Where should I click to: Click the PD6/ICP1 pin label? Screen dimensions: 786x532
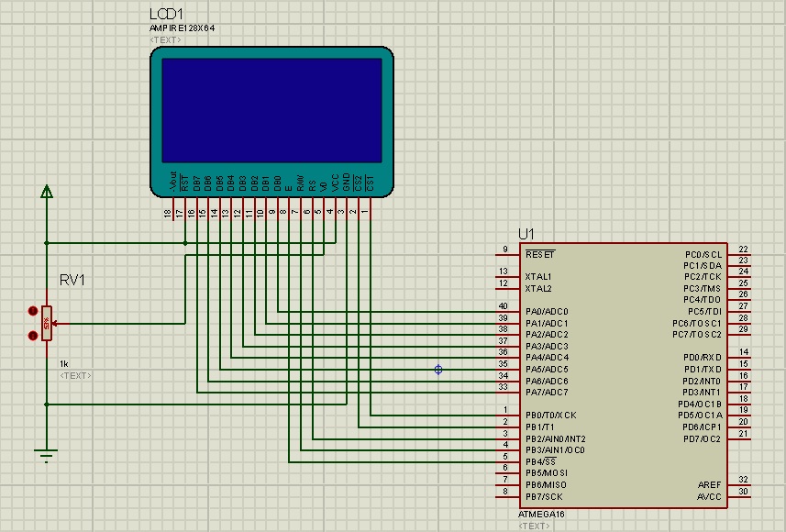[x=702, y=427]
